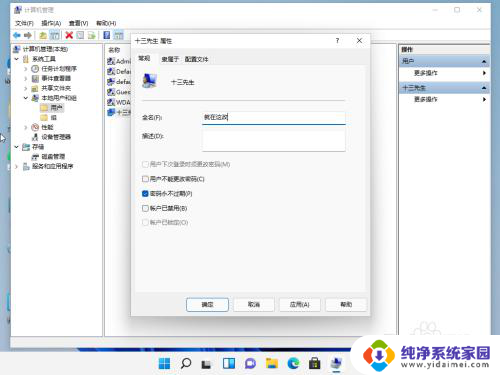Open the 操作(A) menu
Screen dimensions: 500x375
pos(51,23)
